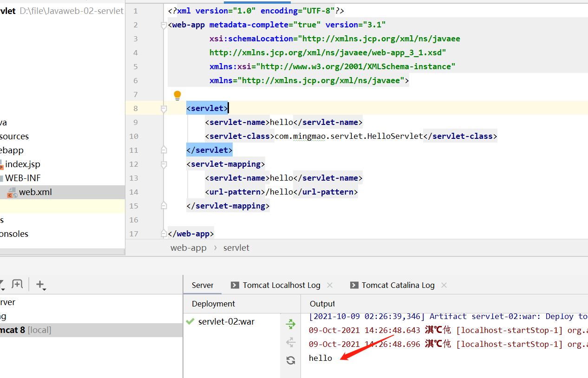Click line number 10 in the gutter

pyautogui.click(x=134, y=137)
